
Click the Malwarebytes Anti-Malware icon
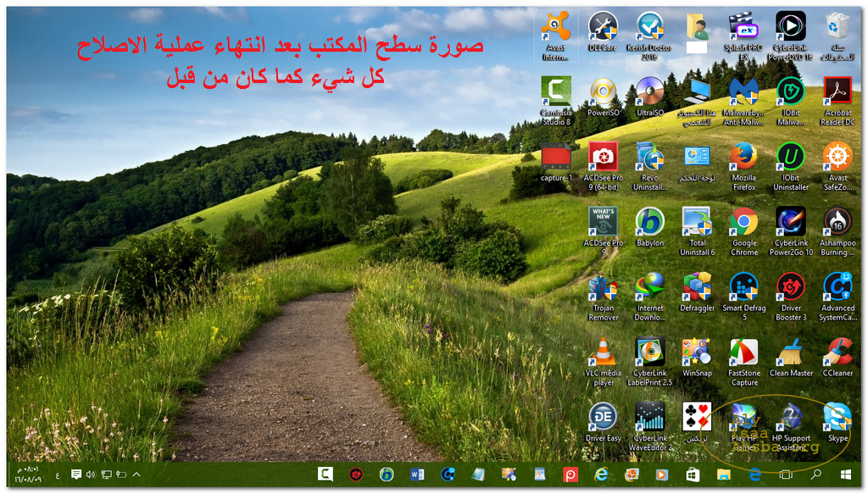[743, 92]
